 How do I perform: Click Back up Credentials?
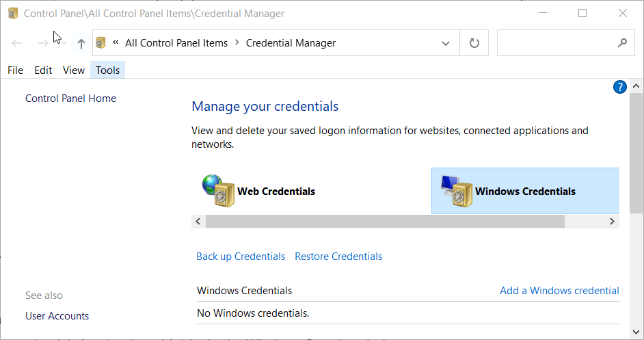(x=241, y=257)
